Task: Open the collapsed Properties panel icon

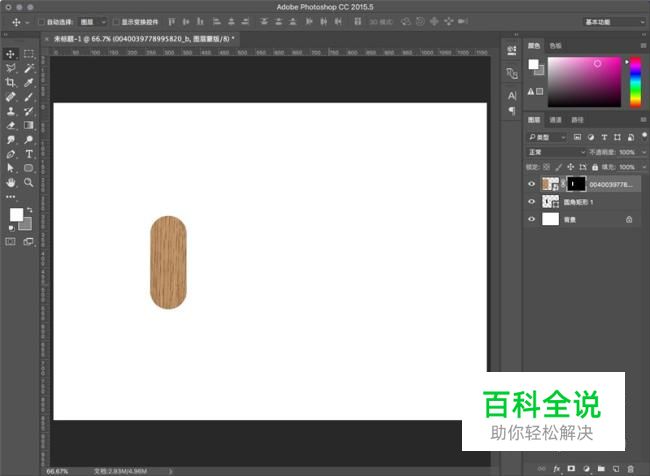Action: [x=512, y=50]
